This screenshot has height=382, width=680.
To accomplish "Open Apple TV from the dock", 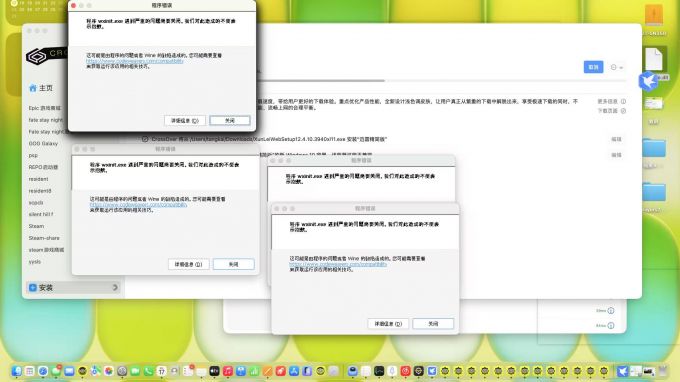I will point(215,371).
